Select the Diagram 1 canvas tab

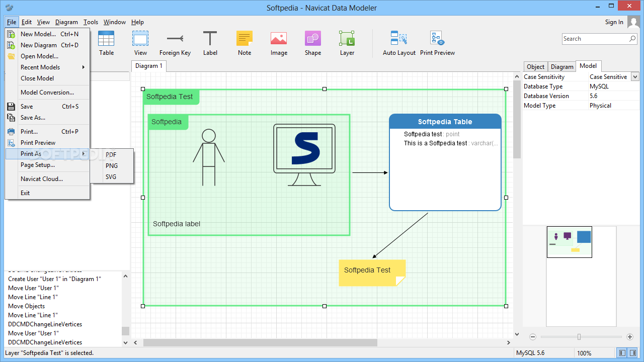click(149, 66)
